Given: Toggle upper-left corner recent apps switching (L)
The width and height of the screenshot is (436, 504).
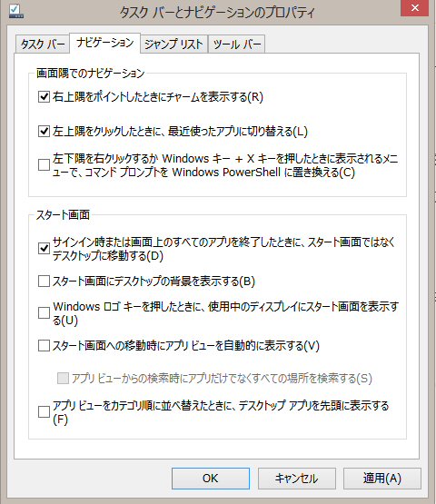Looking at the screenshot, I should (x=44, y=131).
